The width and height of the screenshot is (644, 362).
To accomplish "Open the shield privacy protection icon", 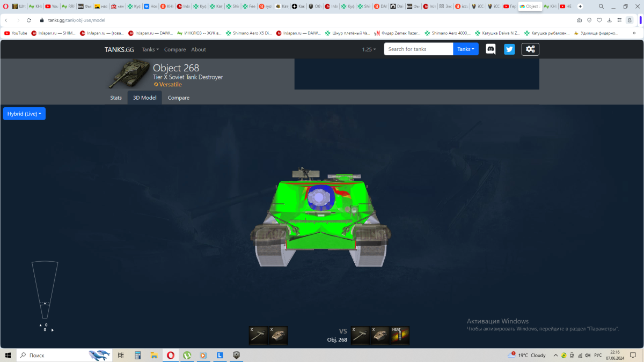I will 589,20.
